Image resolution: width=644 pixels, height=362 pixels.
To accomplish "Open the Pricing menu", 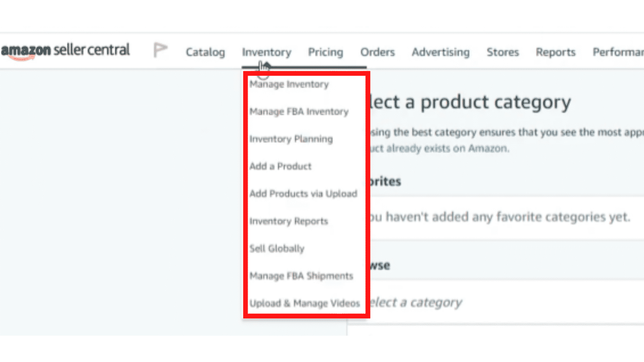I will pos(326,52).
